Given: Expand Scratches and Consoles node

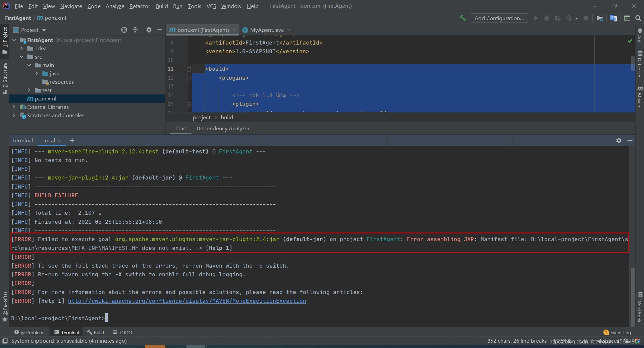Looking at the screenshot, I should point(14,115).
